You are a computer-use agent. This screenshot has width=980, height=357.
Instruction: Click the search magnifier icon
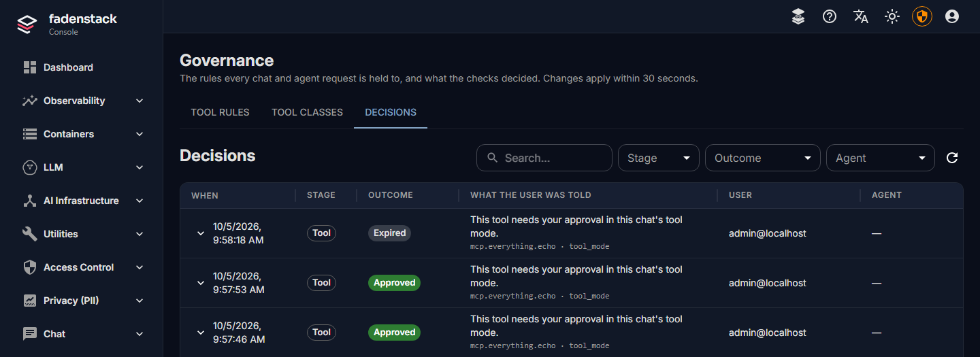pyautogui.click(x=493, y=158)
